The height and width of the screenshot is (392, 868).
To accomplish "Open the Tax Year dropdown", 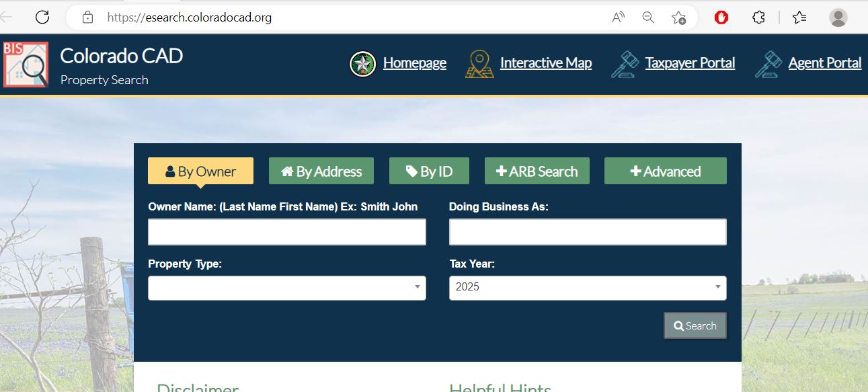I will (588, 288).
